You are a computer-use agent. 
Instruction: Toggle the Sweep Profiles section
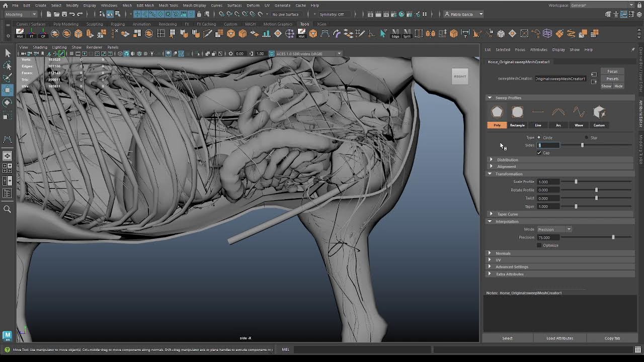(559, 98)
